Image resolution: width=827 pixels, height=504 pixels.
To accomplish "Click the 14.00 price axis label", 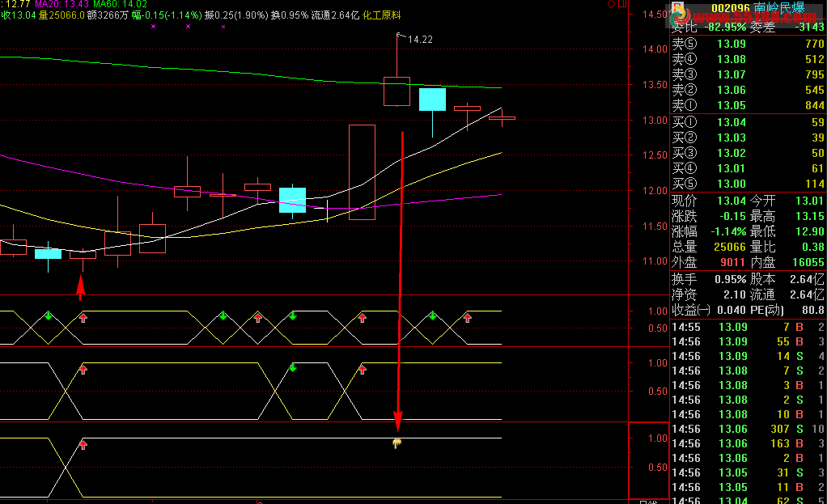I will (x=655, y=49).
